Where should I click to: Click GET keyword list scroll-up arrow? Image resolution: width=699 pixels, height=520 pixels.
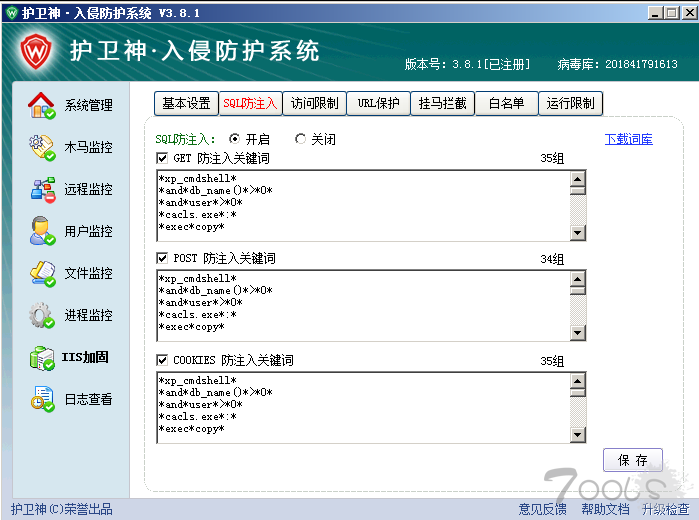(x=578, y=179)
